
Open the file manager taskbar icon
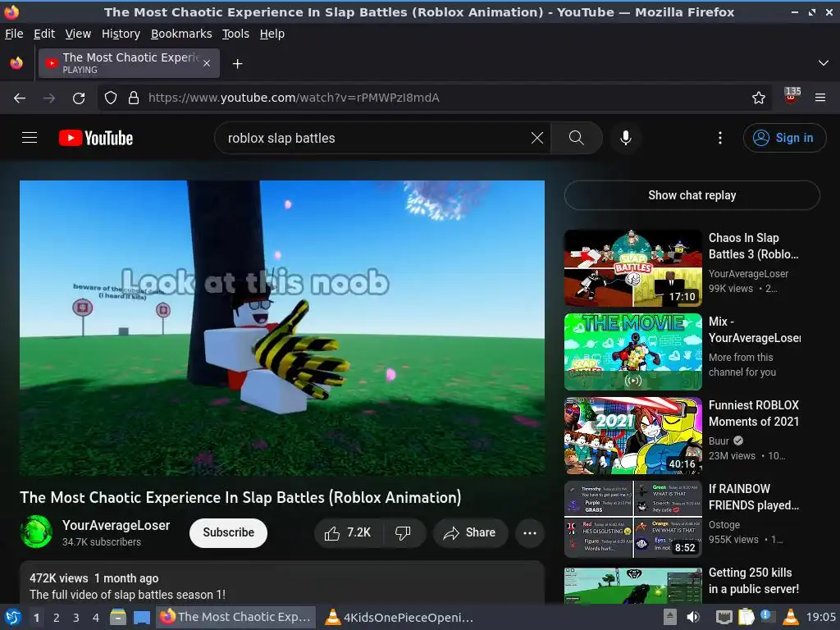[x=118, y=617]
